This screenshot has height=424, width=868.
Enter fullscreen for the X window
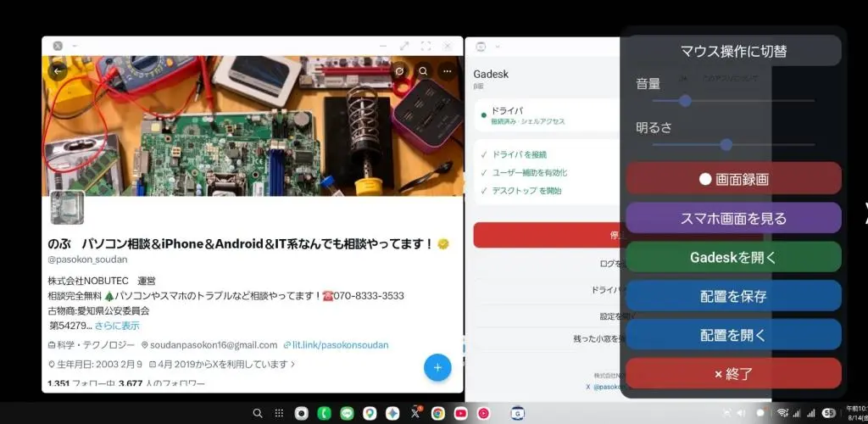tap(426, 46)
